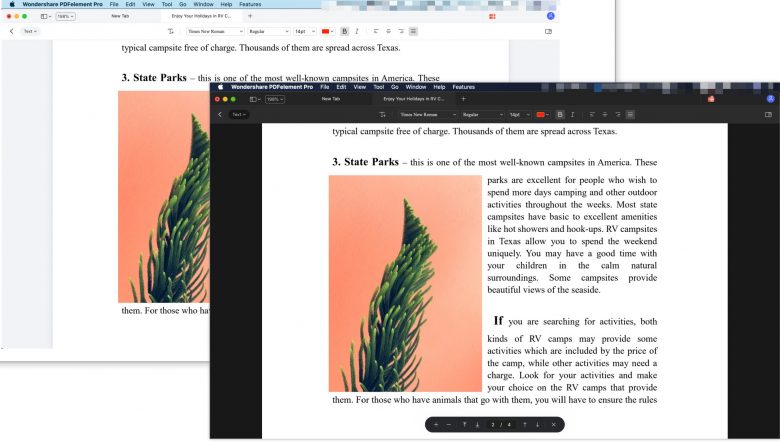
Task: Click the Text mode button in dark window
Action: [x=239, y=115]
